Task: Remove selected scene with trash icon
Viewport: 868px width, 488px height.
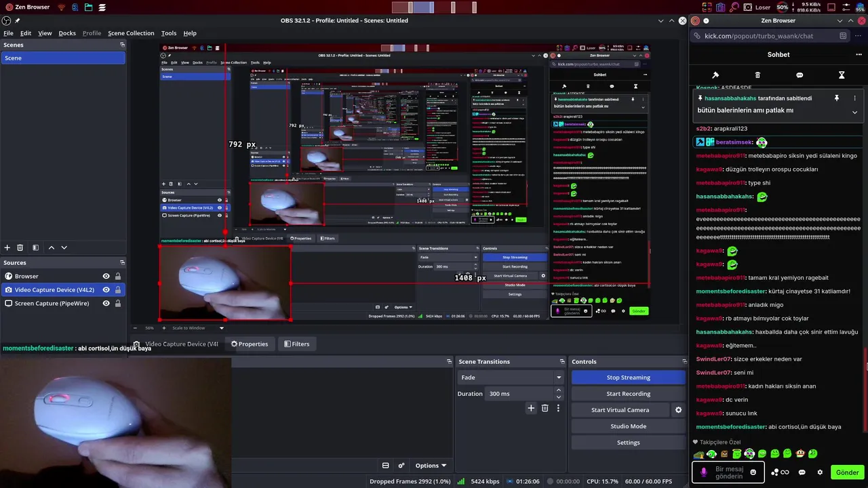Action: tap(20, 248)
